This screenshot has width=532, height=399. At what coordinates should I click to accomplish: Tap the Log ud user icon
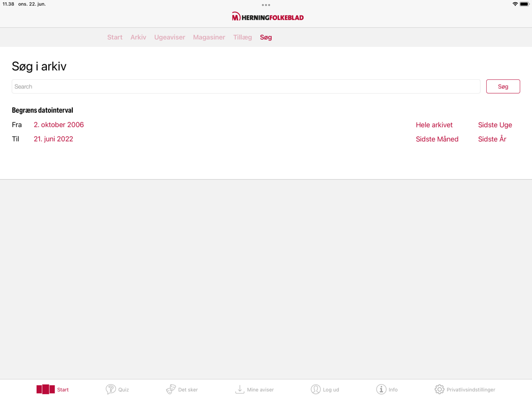(315, 389)
